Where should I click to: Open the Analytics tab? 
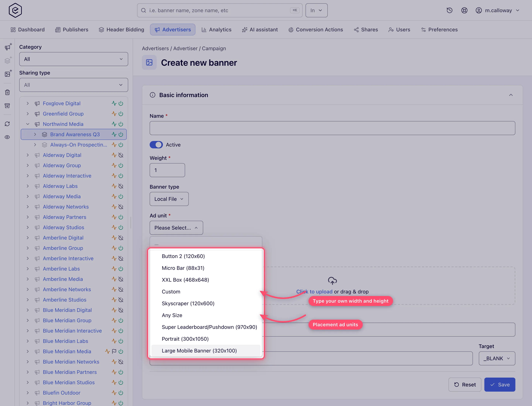[216, 30]
